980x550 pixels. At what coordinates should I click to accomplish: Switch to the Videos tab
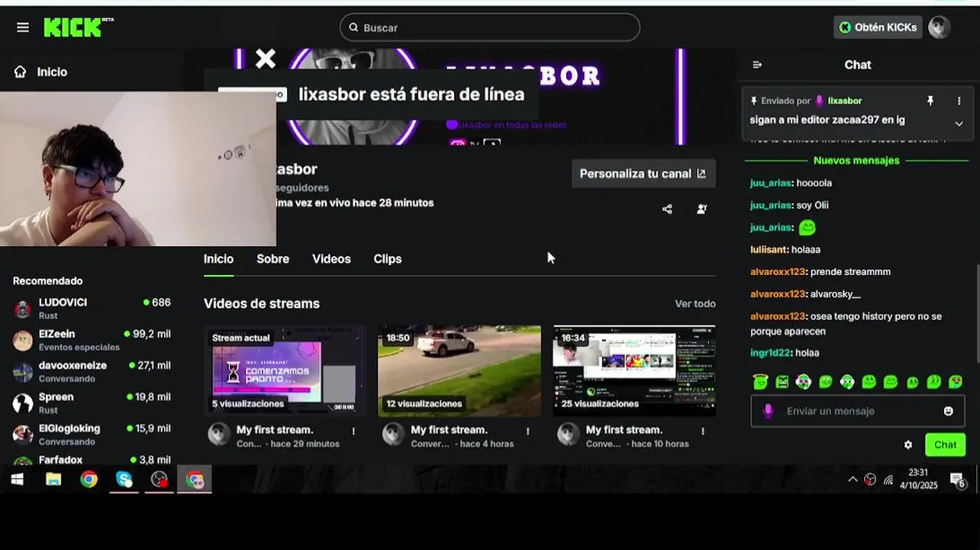tap(331, 259)
